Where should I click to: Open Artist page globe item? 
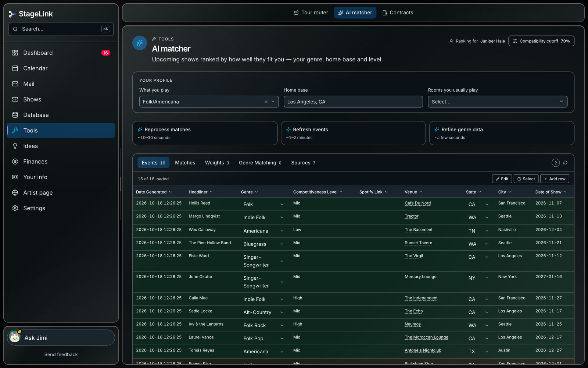61,192
